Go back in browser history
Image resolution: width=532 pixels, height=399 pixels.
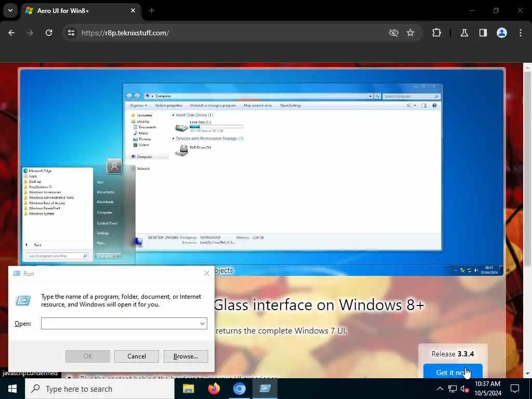pos(11,33)
